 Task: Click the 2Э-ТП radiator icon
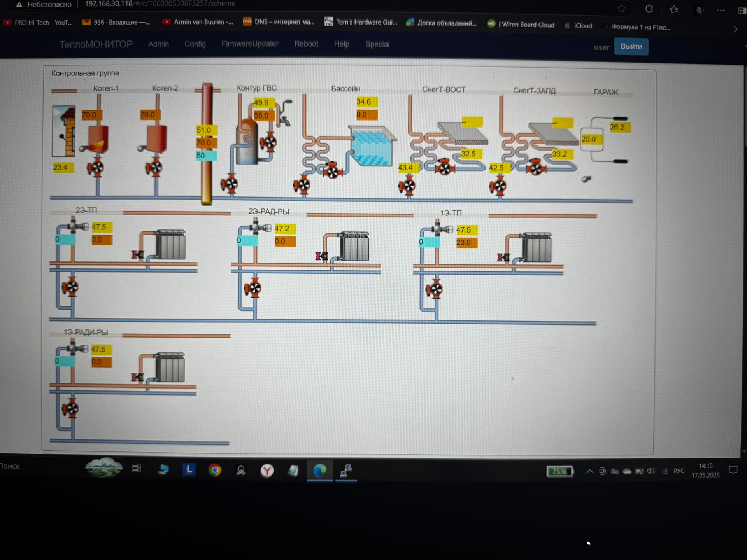170,245
